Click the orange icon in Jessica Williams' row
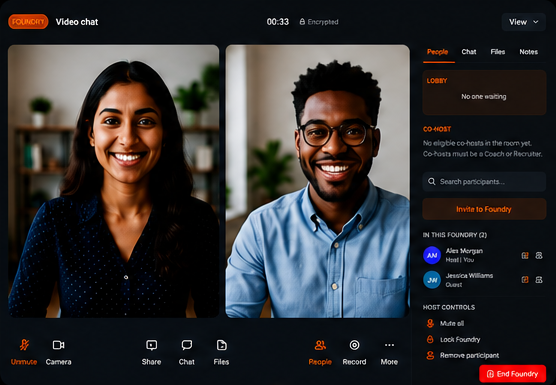The width and height of the screenshot is (556, 385). [525, 280]
